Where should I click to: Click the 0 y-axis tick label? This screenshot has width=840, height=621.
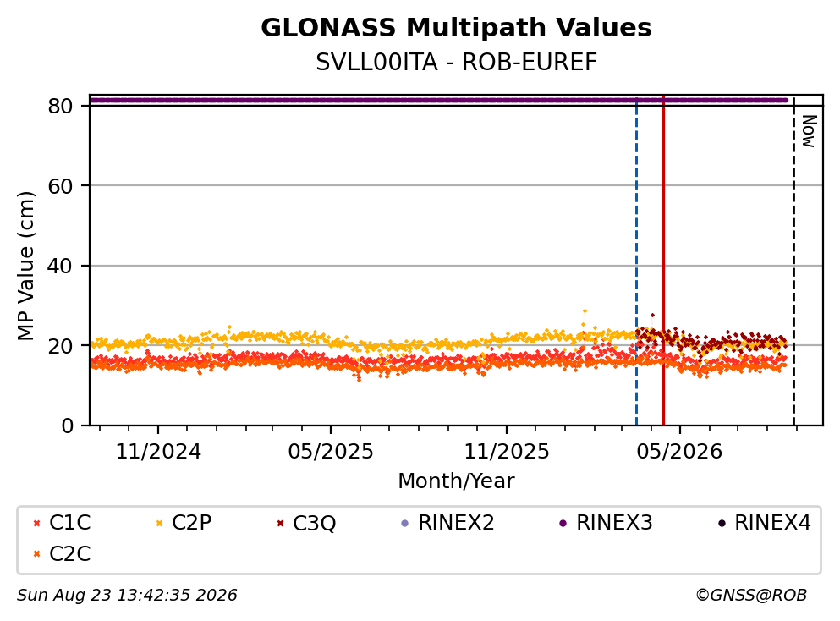[67, 426]
